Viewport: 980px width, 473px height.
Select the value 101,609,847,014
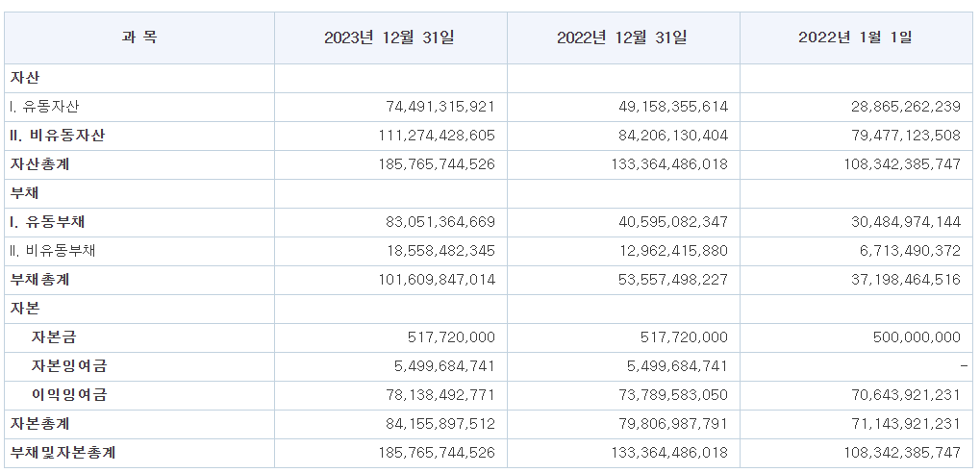coord(437,280)
